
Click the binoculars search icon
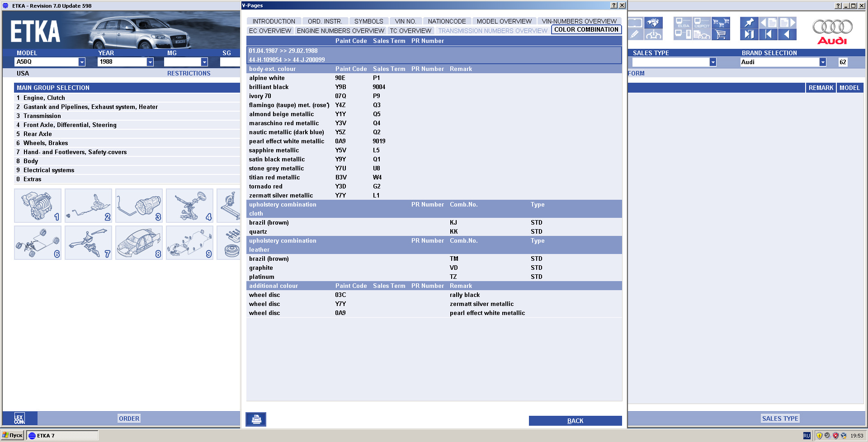point(653,23)
